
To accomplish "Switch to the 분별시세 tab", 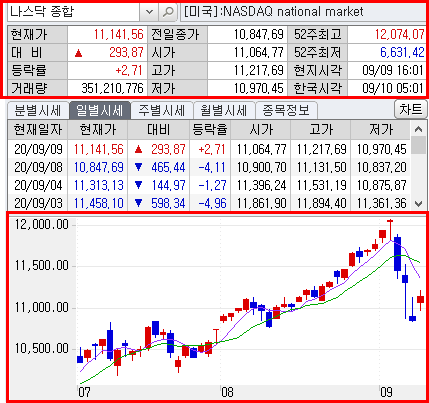I will click(38, 110).
